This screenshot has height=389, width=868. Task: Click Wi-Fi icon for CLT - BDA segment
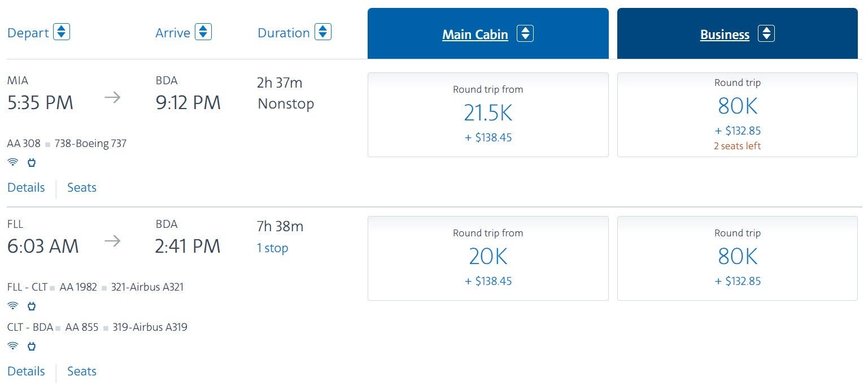click(12, 346)
